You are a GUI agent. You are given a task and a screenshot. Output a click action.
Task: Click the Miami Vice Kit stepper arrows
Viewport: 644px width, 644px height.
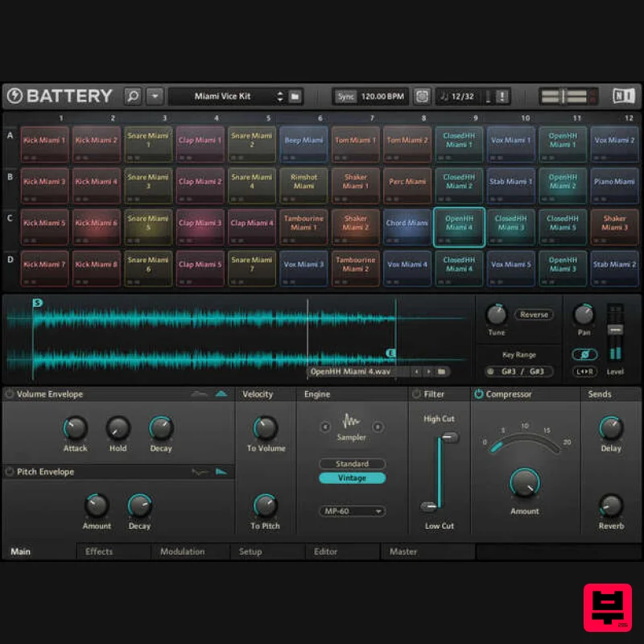(x=280, y=96)
